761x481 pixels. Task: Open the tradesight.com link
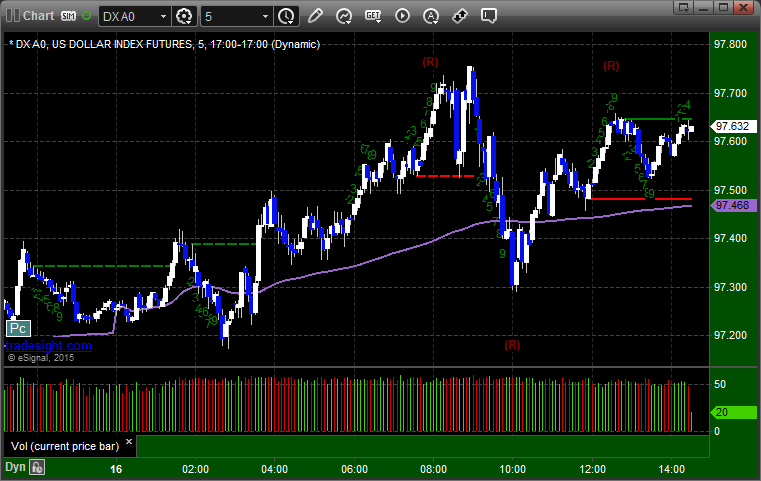[x=49, y=346]
